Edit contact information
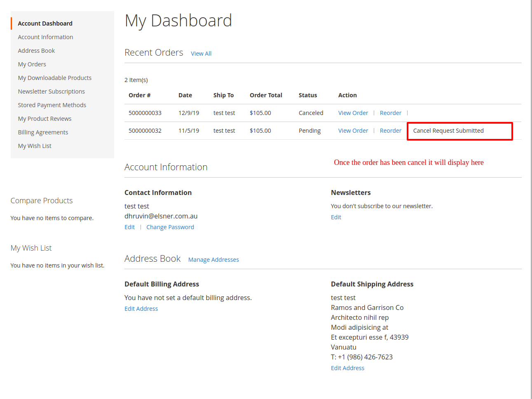This screenshot has height=399, width=532. click(129, 227)
